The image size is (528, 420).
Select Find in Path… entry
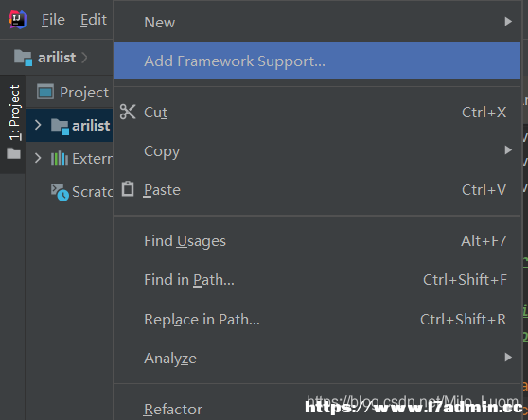317,280
